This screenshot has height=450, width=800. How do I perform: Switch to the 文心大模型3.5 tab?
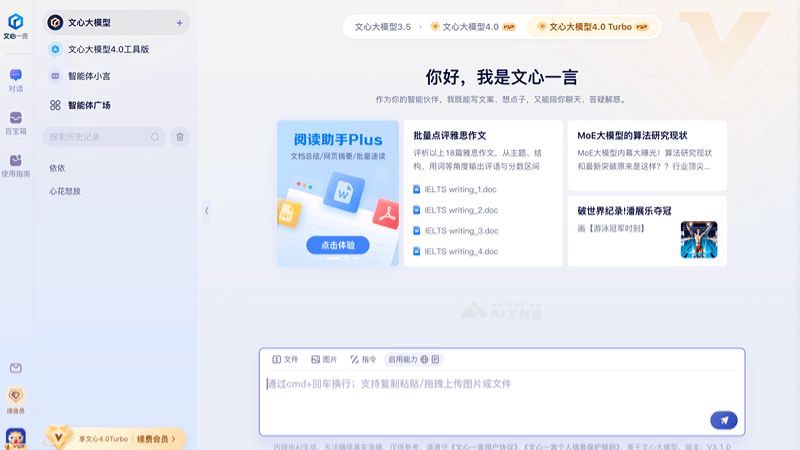(x=383, y=27)
